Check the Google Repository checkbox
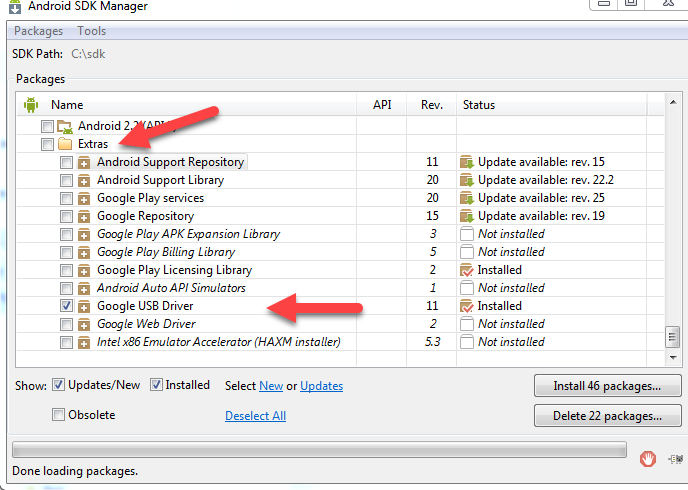Image resolution: width=688 pixels, height=490 pixels. click(x=66, y=217)
